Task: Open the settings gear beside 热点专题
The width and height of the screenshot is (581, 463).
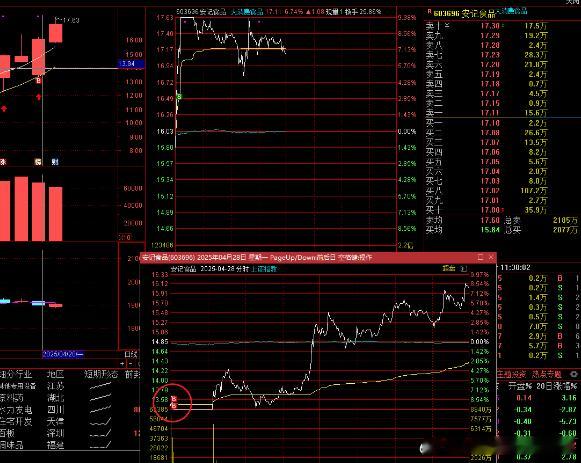Action: [574, 374]
